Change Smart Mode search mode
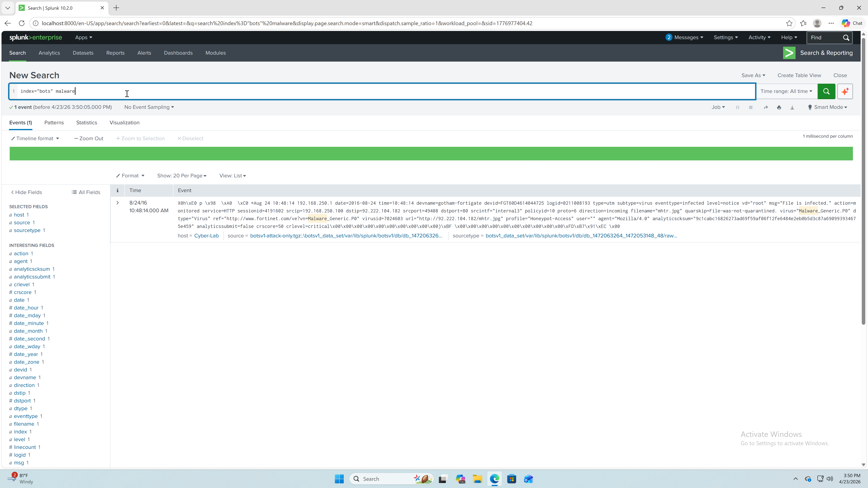This screenshot has height=488, width=868. tap(828, 107)
